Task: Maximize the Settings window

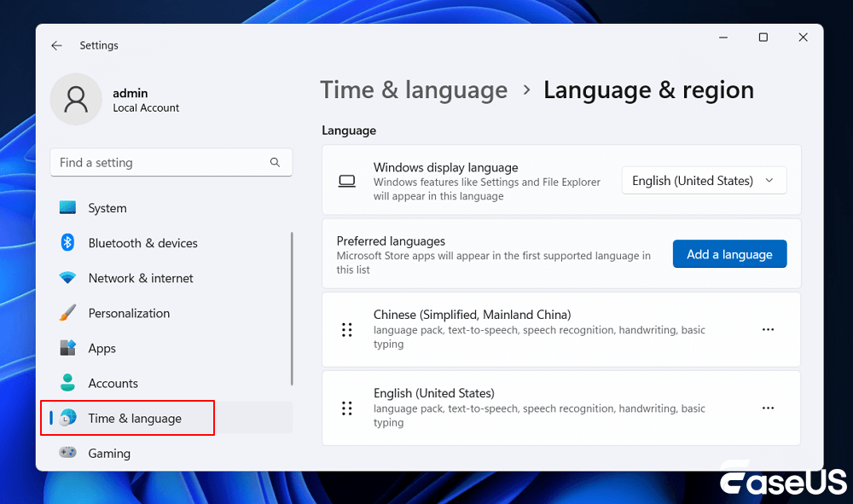Action: coord(763,38)
